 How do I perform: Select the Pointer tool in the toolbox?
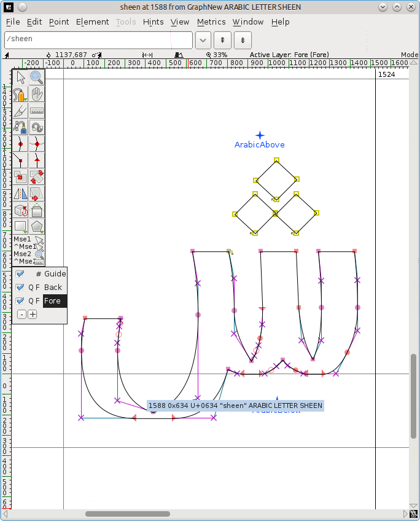pyautogui.click(x=21, y=77)
